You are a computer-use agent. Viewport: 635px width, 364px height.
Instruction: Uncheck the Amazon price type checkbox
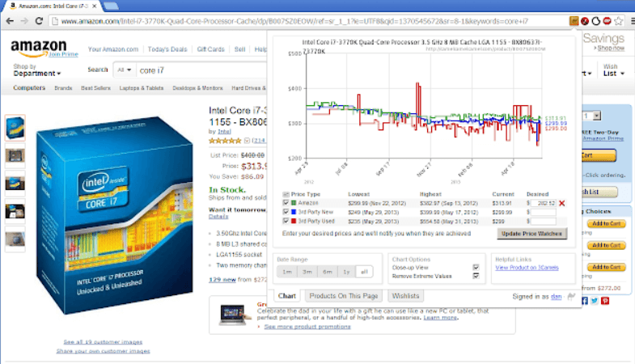[286, 203]
